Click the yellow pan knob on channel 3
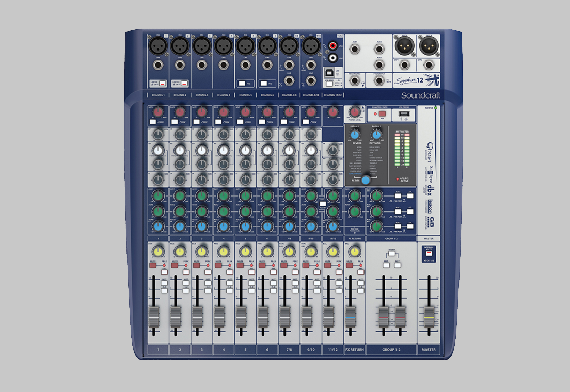The width and height of the screenshot is (570, 392). point(201,251)
